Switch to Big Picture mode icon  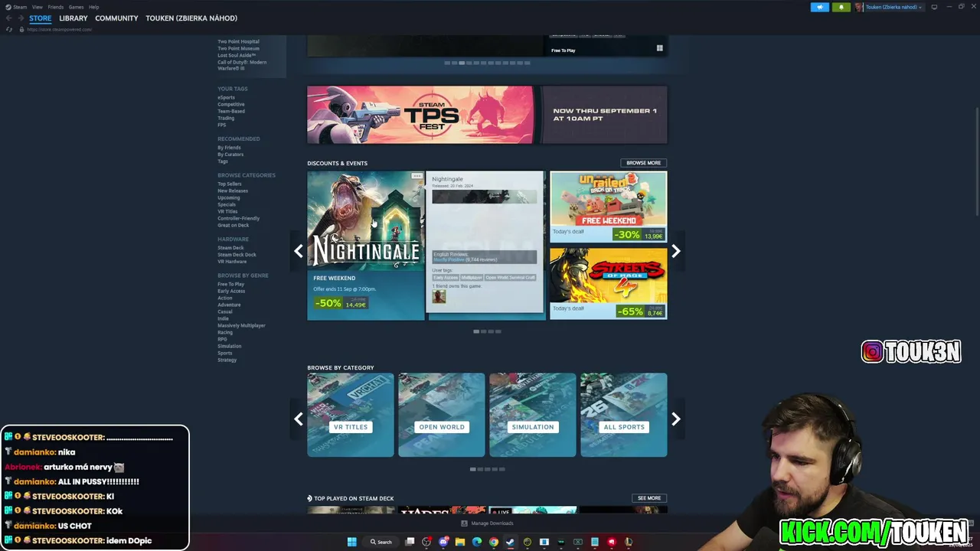[x=934, y=7]
